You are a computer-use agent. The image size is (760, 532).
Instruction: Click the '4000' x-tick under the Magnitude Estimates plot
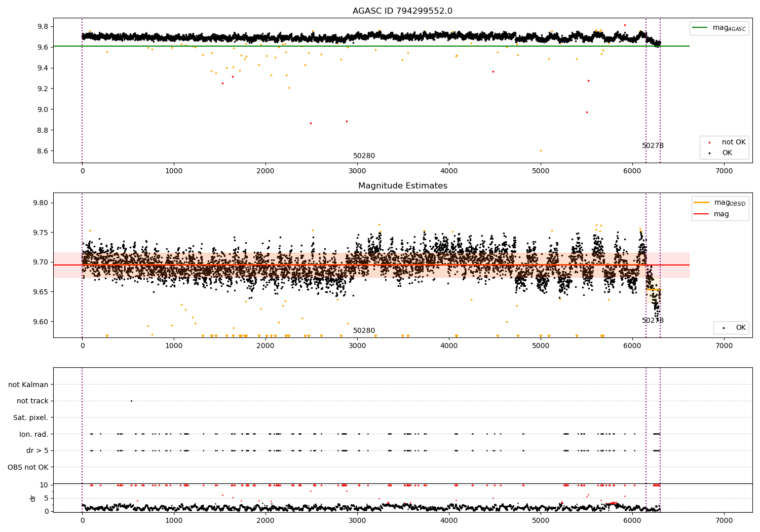[x=449, y=346]
